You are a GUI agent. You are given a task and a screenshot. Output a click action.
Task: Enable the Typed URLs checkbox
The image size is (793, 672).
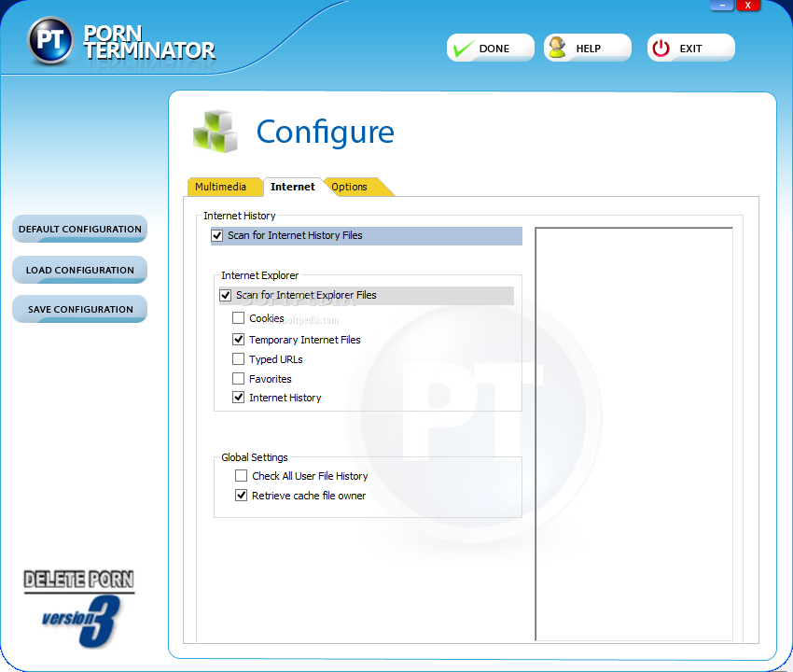238,359
